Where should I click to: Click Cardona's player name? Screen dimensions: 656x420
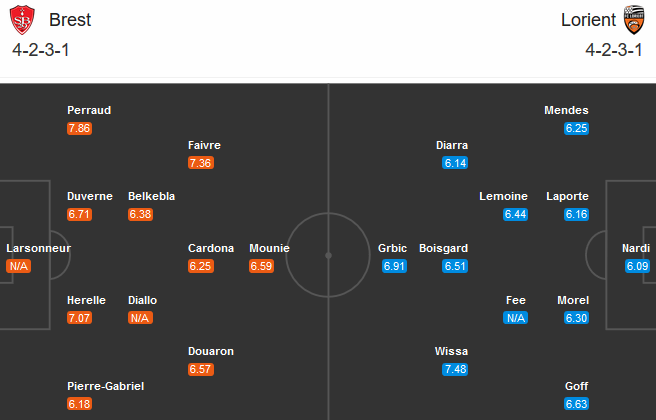(211, 248)
